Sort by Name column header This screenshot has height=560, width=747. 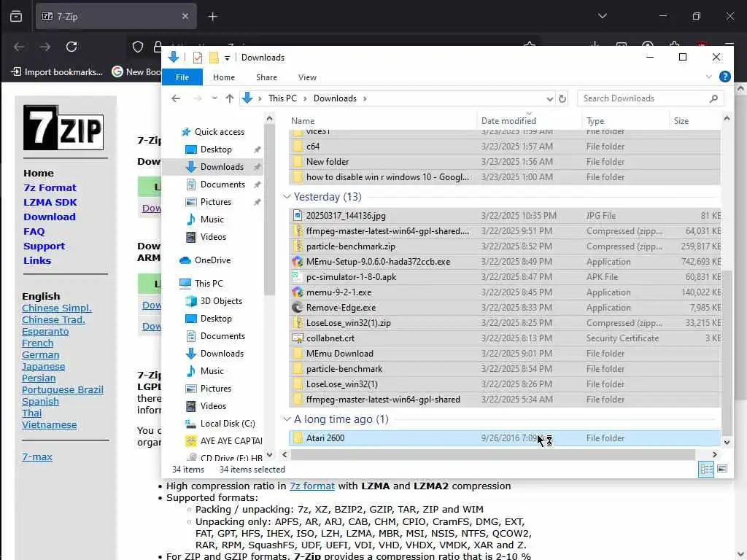303,121
